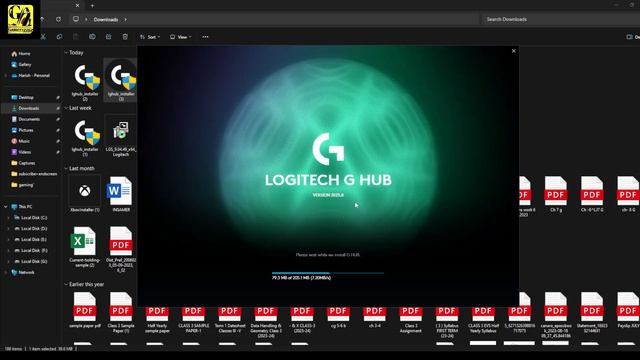Select the Class 3 Assignment PDF
This screenshot has height=360, width=640.
click(411, 320)
